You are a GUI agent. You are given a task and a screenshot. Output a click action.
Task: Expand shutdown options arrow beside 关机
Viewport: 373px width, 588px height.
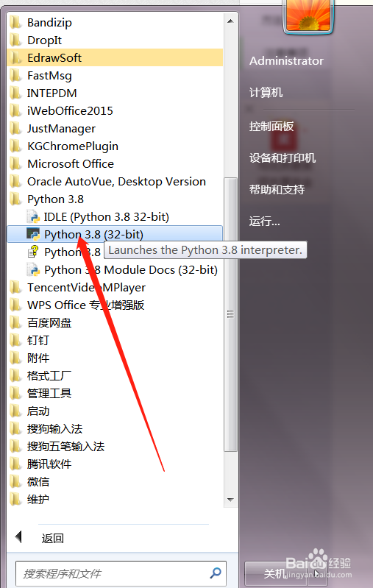point(317,574)
